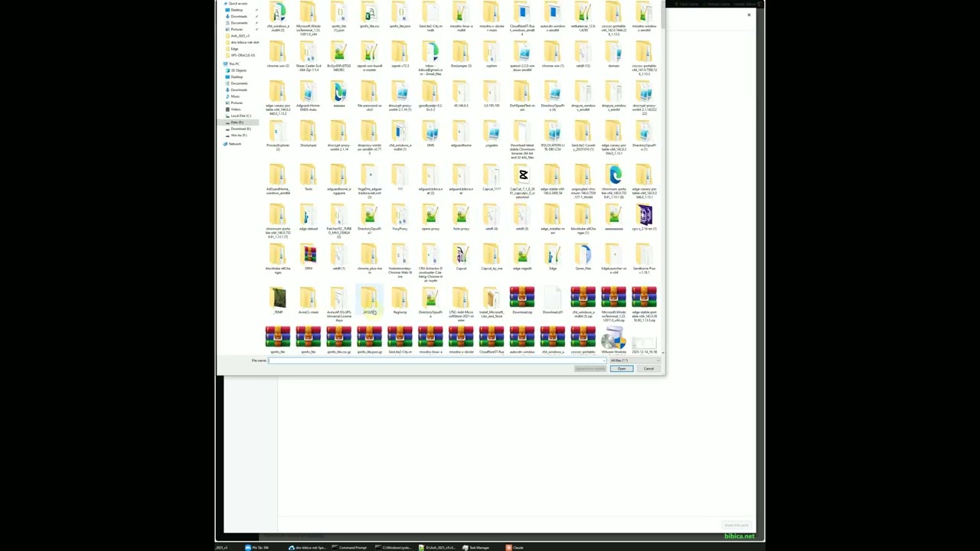980x551 pixels.
Task: Select the edge_installer-main folder
Action: (553, 220)
